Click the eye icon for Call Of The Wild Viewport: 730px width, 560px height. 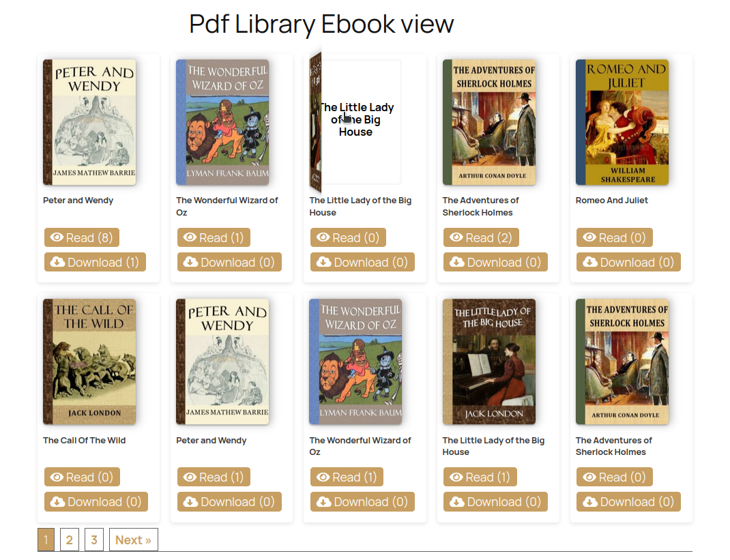click(57, 477)
